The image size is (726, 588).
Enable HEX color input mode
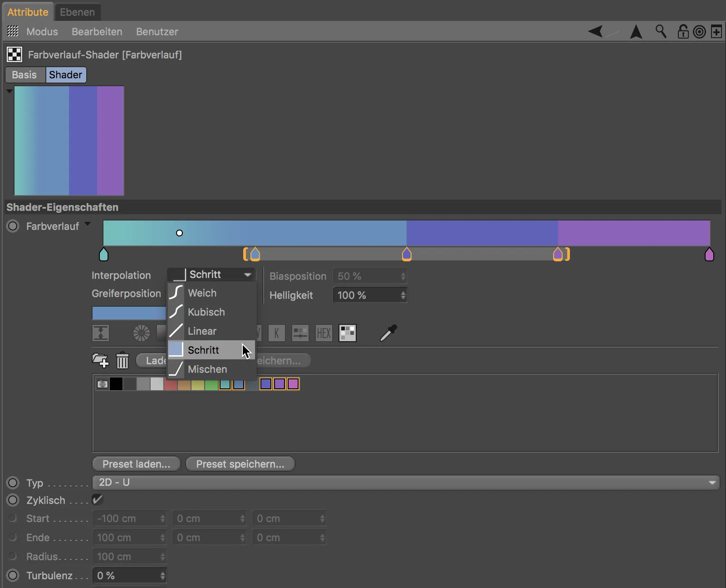324,333
